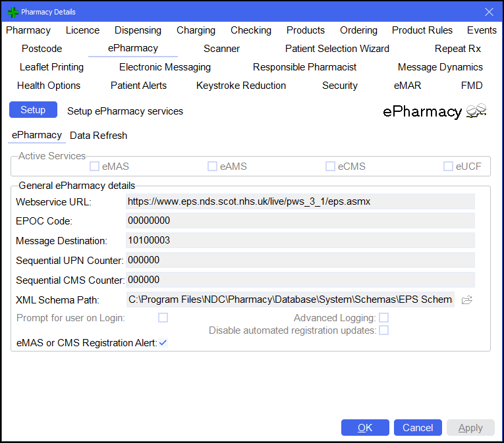504x443 pixels.
Task: Open the Dispensing tab
Action: point(138,30)
